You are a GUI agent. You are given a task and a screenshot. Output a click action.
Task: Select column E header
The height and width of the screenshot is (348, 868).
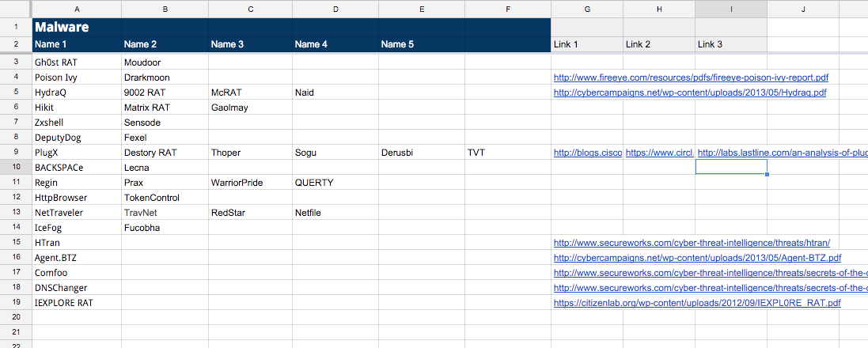[422, 9]
